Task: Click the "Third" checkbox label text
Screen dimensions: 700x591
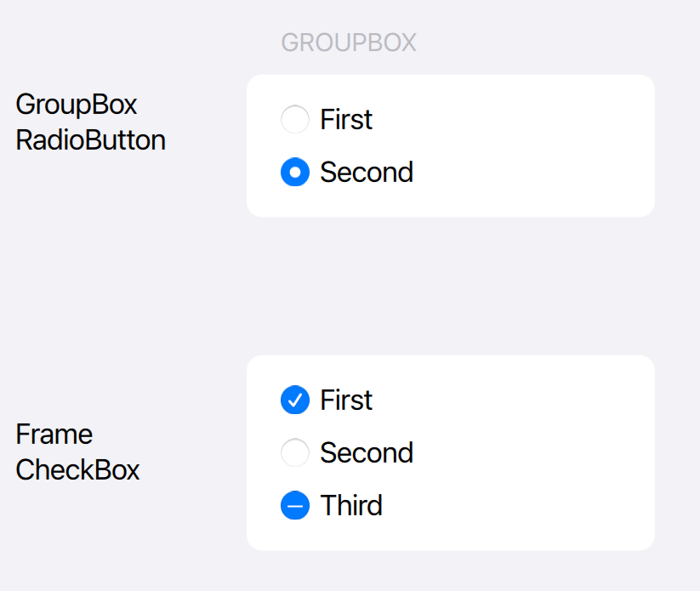Action: [351, 506]
